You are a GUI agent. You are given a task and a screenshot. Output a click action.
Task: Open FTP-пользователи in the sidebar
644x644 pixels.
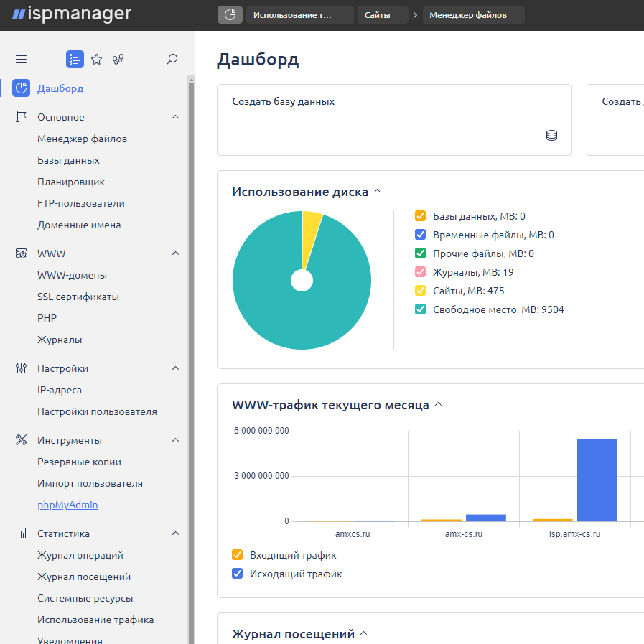click(81, 203)
